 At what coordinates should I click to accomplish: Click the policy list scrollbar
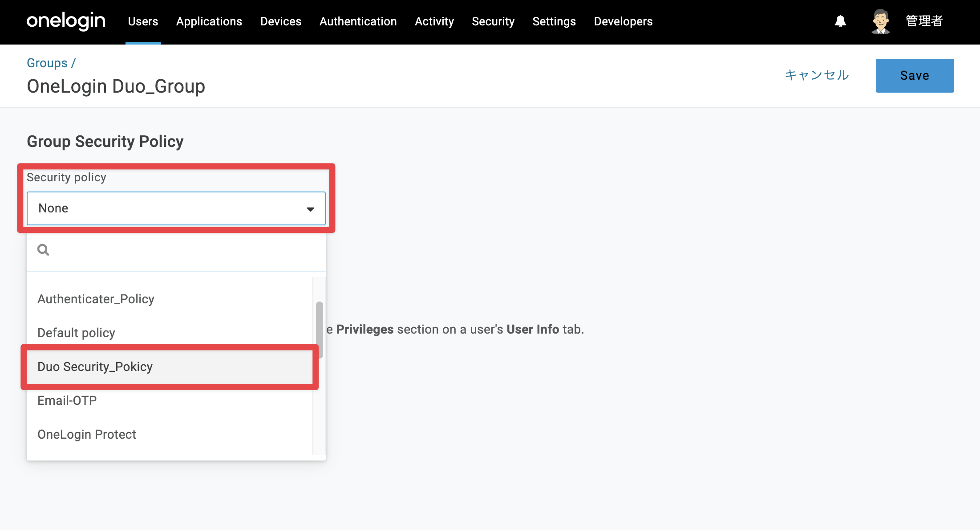[319, 330]
